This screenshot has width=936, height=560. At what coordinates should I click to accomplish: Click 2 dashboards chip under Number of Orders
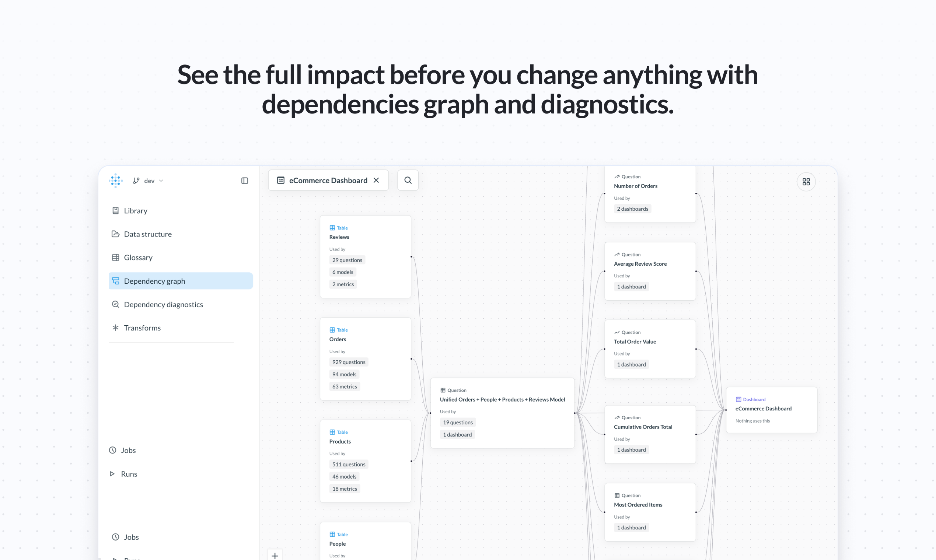click(633, 208)
